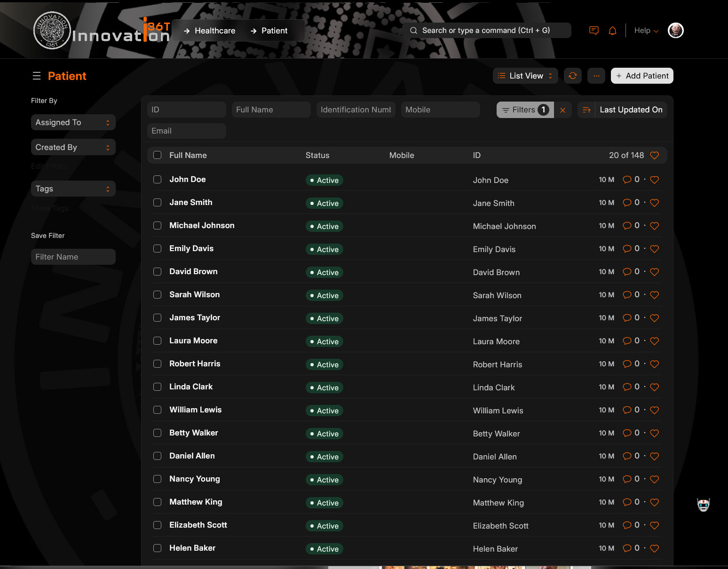Toggle the sidebar hamburger menu icon
Screen dimensions: 728x569
click(37, 76)
